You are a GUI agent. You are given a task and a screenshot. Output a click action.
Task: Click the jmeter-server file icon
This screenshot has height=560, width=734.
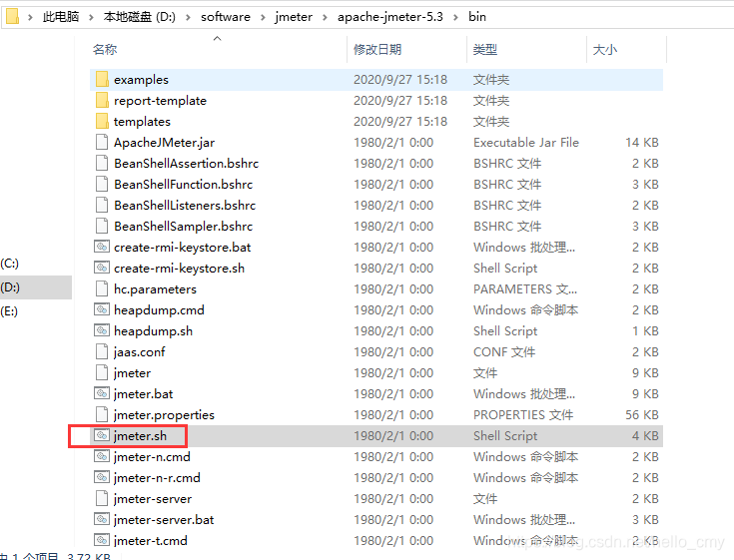102,499
